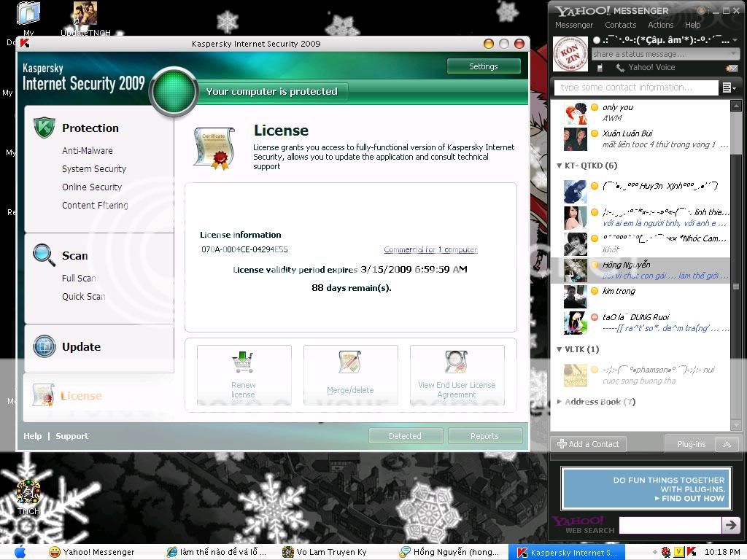Click the large license certificate image
The image size is (747, 560).
[214, 147]
